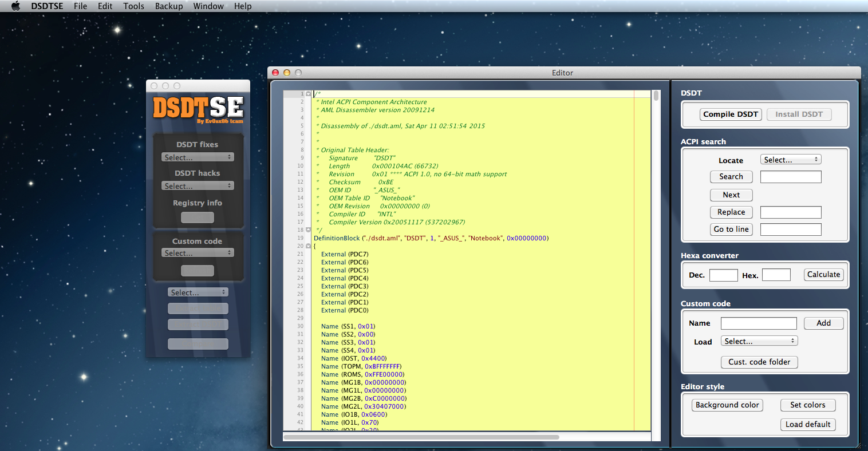Click the line 'Name (SS1, 0x01)'

click(348, 326)
